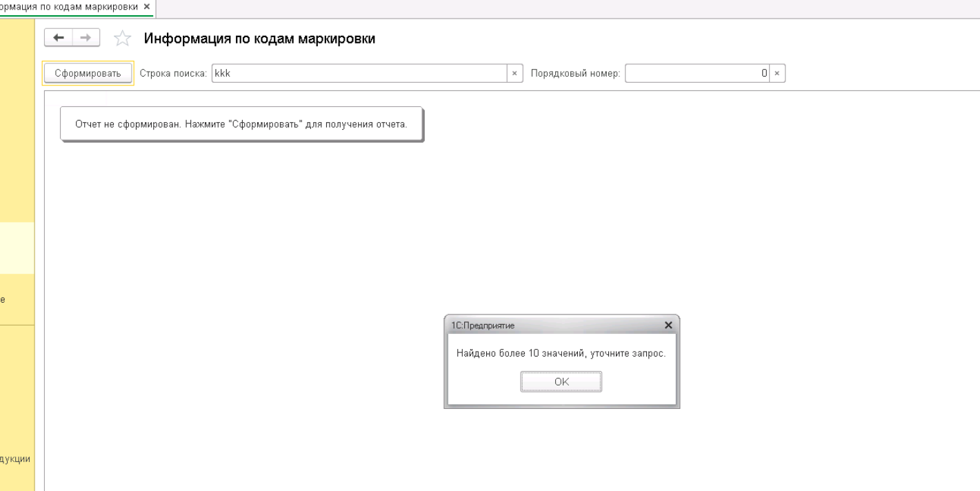980x491 pixels.
Task: Click the page heading Информация по кодам маркировки
Action: coord(259,39)
